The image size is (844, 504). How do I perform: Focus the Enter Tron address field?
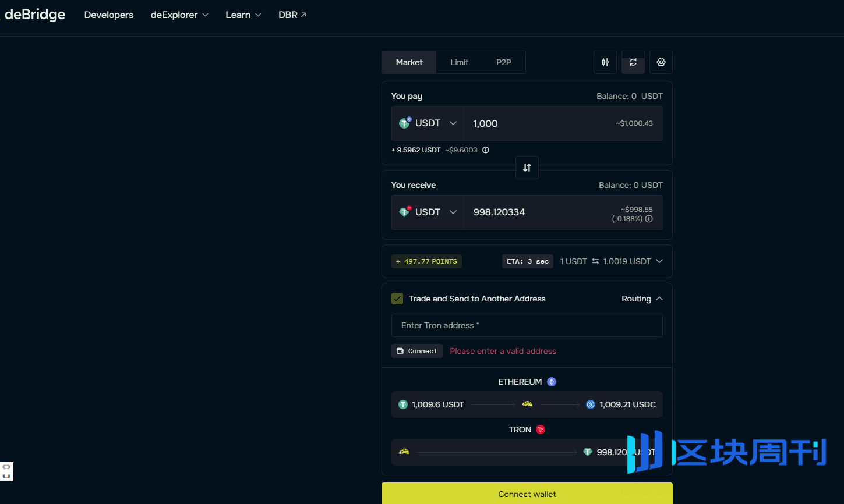coord(527,325)
